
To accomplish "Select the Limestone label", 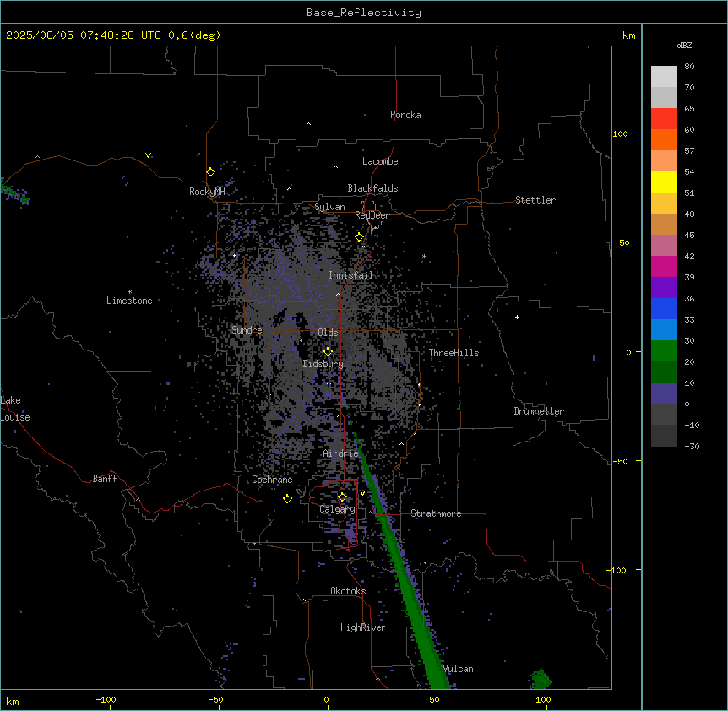I will pyautogui.click(x=129, y=301).
